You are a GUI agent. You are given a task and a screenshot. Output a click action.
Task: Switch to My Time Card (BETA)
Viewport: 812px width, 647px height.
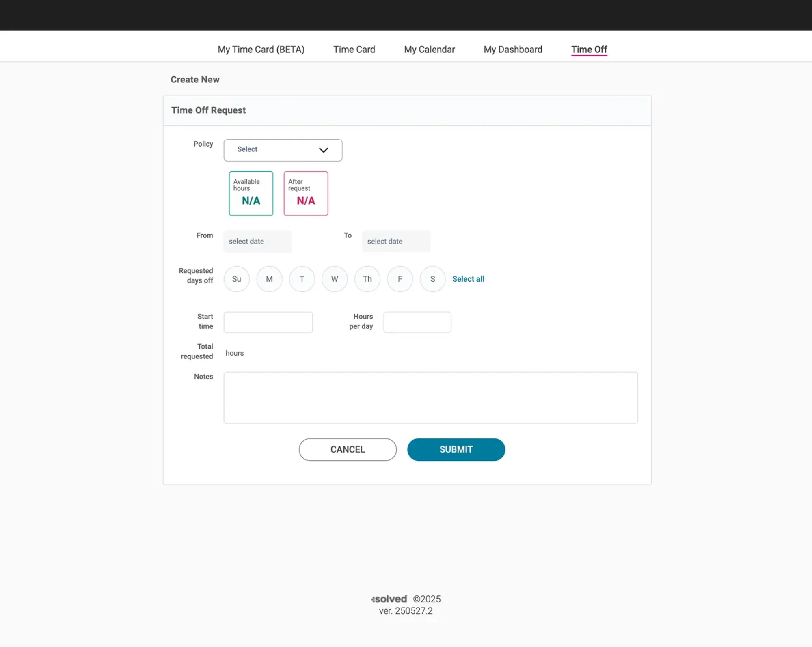(x=261, y=49)
